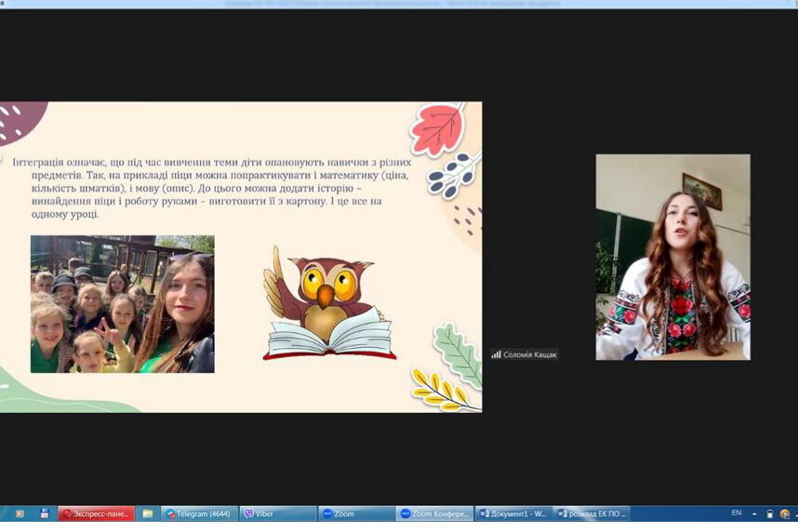The height and width of the screenshot is (532, 798).
Task: Open the розклад ЕК ПО Word document
Action: click(x=592, y=513)
